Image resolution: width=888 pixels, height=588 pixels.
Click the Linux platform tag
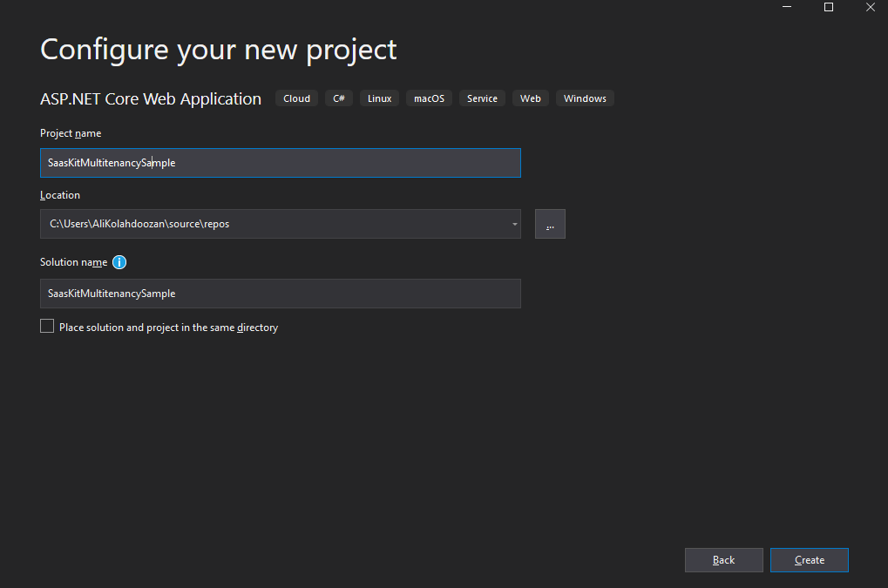(x=379, y=98)
